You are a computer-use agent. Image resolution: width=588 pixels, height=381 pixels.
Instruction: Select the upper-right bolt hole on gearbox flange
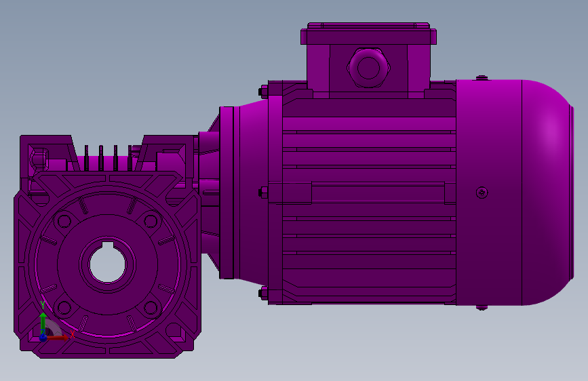click(151, 221)
